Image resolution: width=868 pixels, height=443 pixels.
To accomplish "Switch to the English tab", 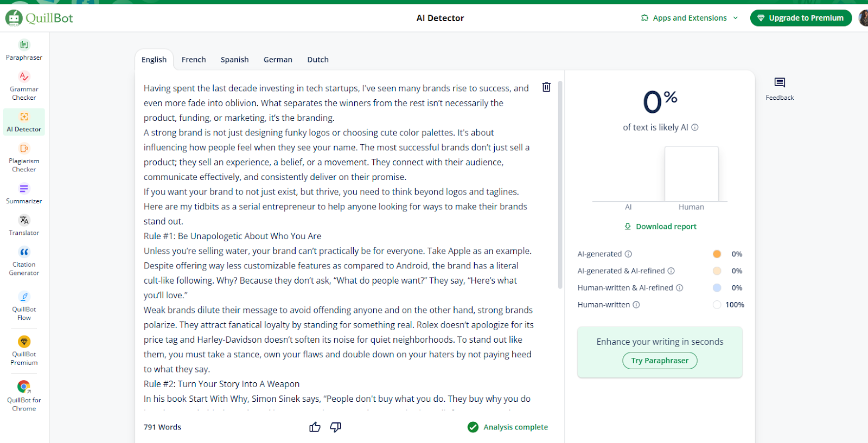I will coord(154,60).
